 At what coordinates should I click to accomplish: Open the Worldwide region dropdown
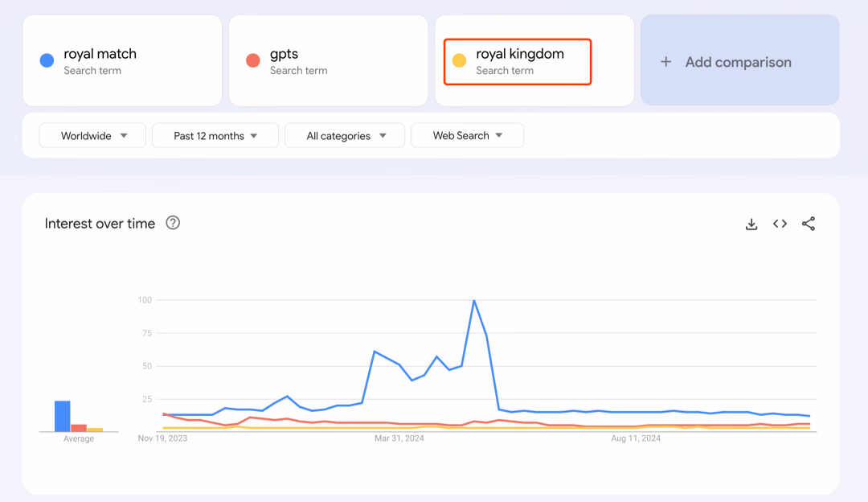point(92,135)
